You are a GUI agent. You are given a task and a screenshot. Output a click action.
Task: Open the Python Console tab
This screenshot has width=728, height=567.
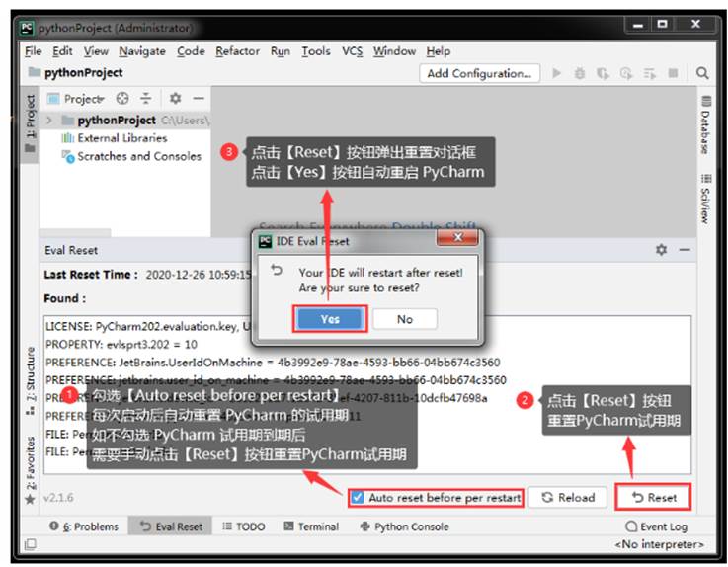pos(404,526)
